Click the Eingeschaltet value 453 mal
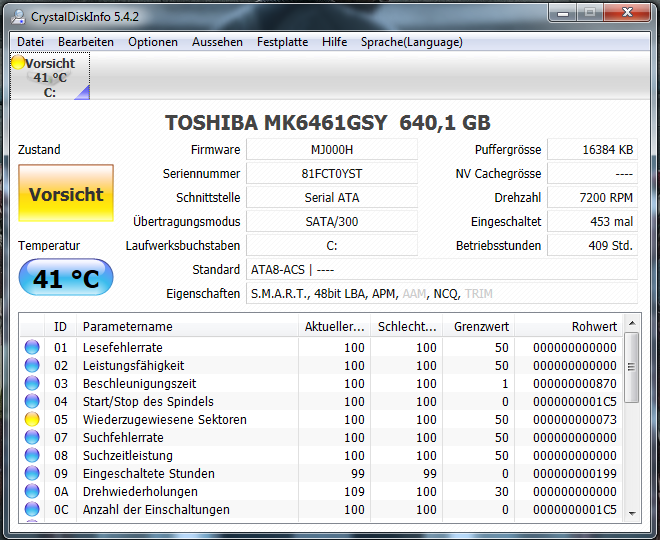Image resolution: width=661 pixels, height=540 pixels. coord(592,222)
